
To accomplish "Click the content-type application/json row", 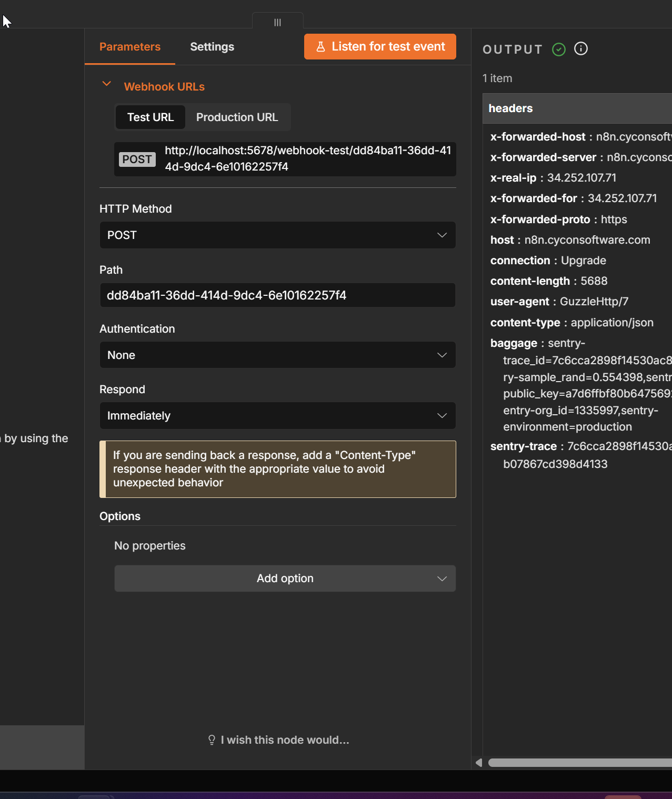I will point(572,323).
